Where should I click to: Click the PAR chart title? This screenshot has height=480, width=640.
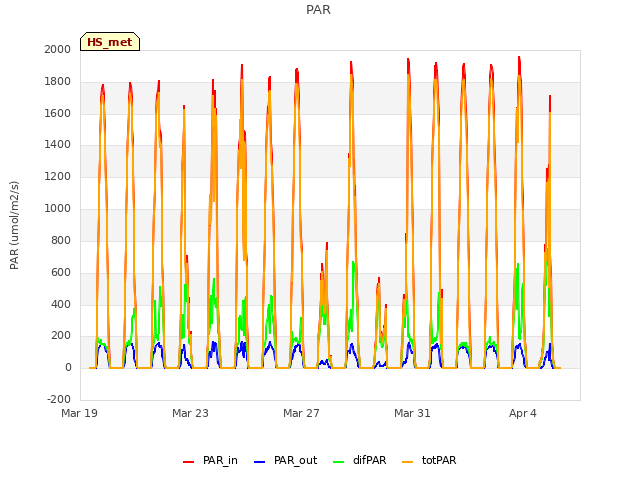[x=318, y=10]
